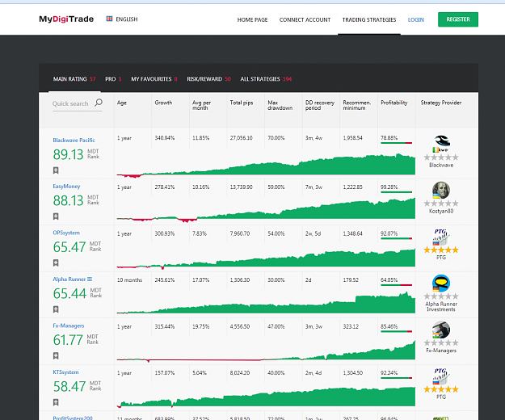The image size is (505, 420).
Task: Click gold star rating in KTSsystem row
Action: tap(441, 389)
